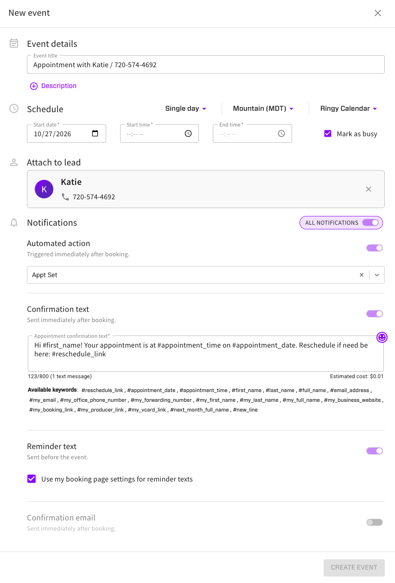395x583 pixels.
Task: Click the Attach to lead person icon
Action: 14,162
